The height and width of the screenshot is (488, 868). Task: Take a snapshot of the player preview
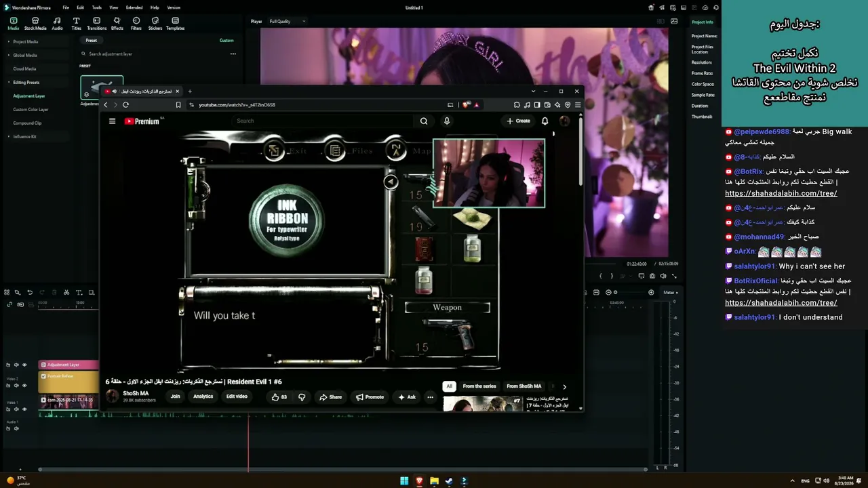[652, 276]
